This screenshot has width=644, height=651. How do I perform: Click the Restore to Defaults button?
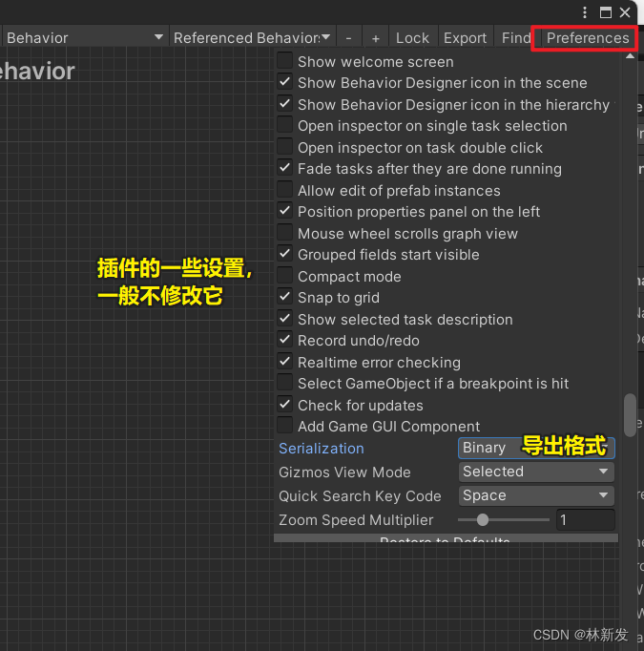tap(446, 538)
